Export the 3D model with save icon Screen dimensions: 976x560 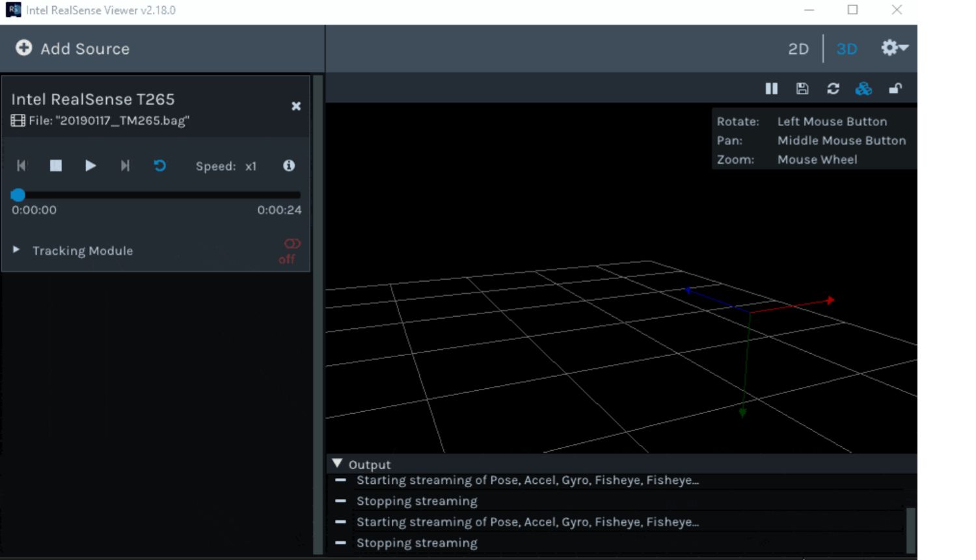click(x=802, y=88)
